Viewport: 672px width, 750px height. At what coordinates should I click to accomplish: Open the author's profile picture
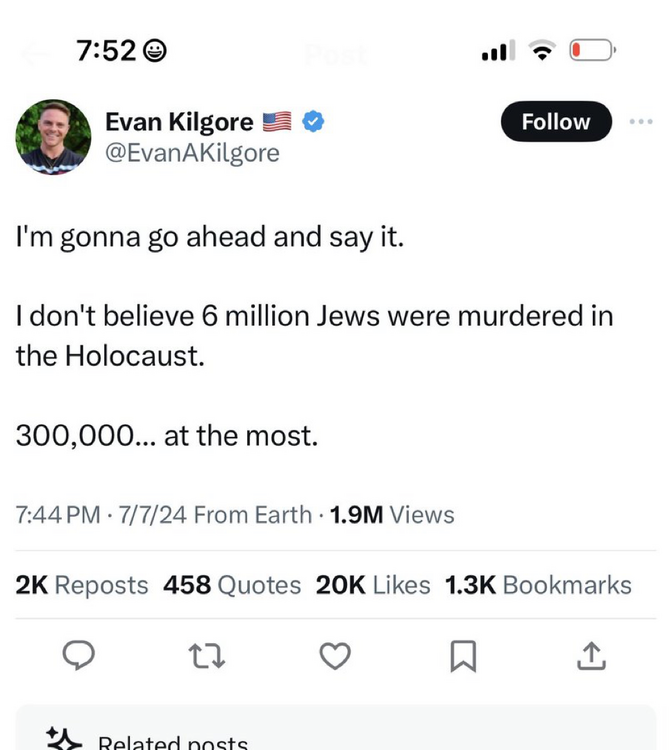coord(53,137)
